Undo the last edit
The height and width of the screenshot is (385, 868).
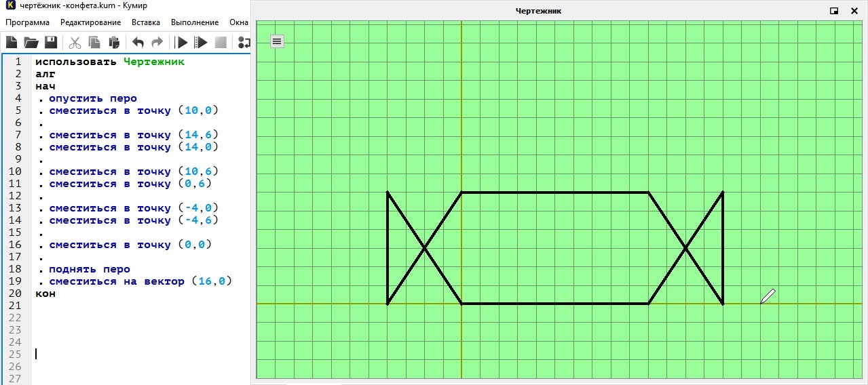pyautogui.click(x=138, y=43)
